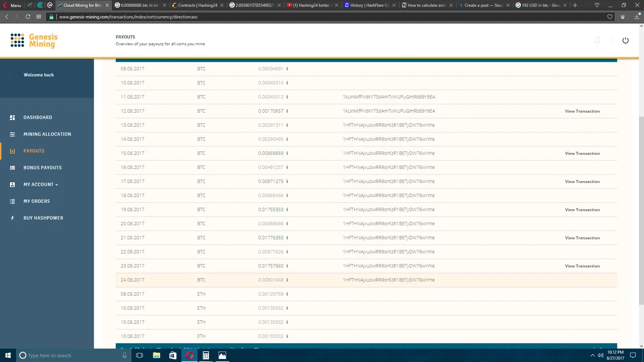Click info icon next to 0.00971275
Viewport: 644px width, 362px height.
(287, 182)
